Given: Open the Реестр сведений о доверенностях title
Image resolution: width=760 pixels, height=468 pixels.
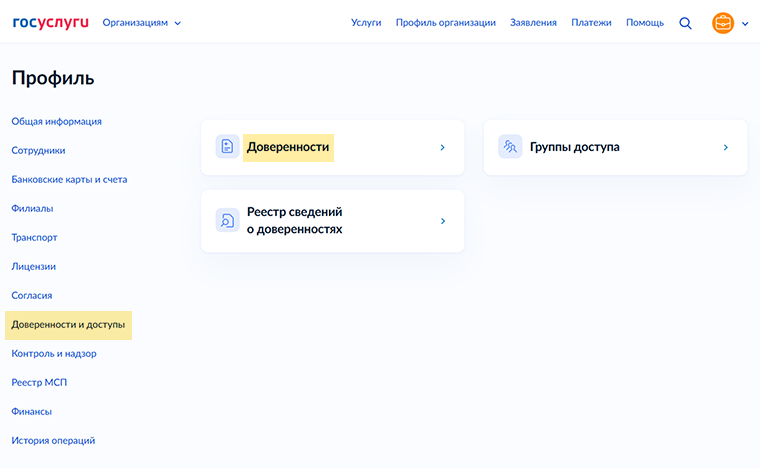Looking at the screenshot, I should 294,220.
